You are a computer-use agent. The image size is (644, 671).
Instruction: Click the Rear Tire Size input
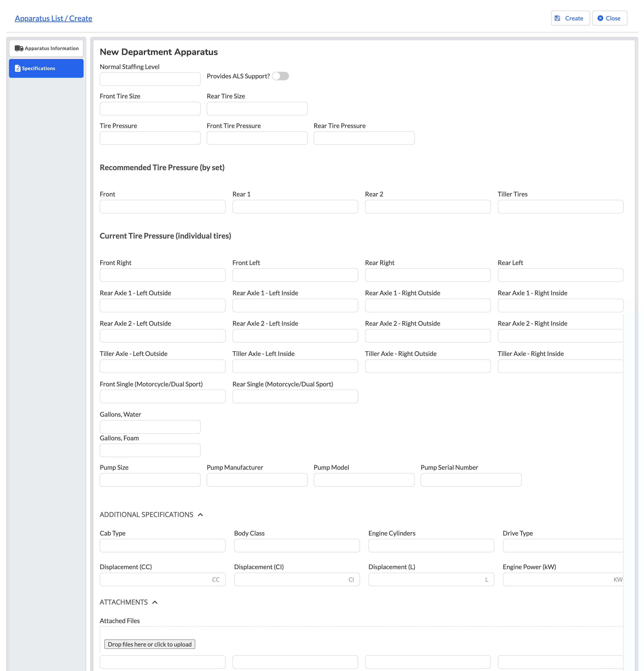(257, 108)
